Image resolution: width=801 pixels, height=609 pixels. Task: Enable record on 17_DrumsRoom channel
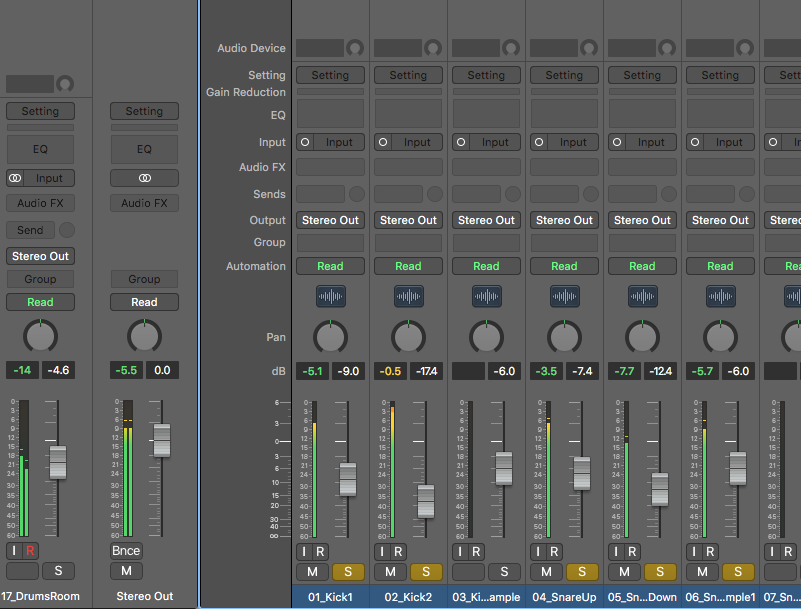coord(30,551)
